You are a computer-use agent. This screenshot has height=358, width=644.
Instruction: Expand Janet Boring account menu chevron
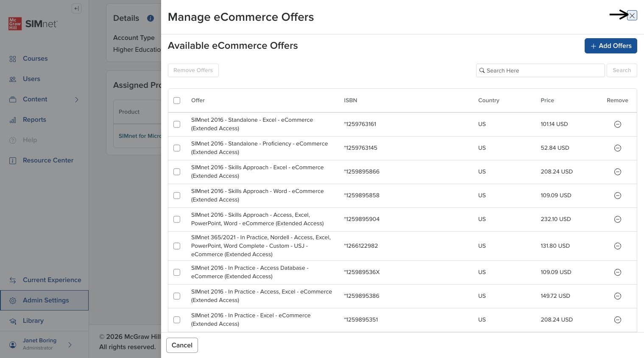[70, 345]
